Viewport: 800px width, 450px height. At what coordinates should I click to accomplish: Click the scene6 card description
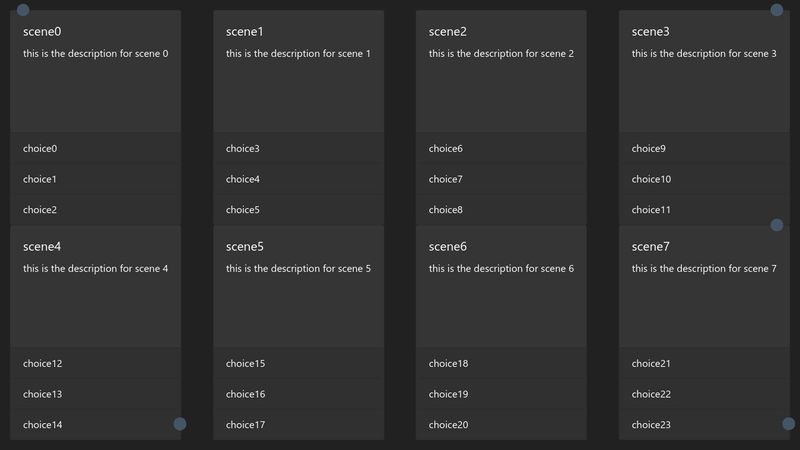(x=501, y=269)
